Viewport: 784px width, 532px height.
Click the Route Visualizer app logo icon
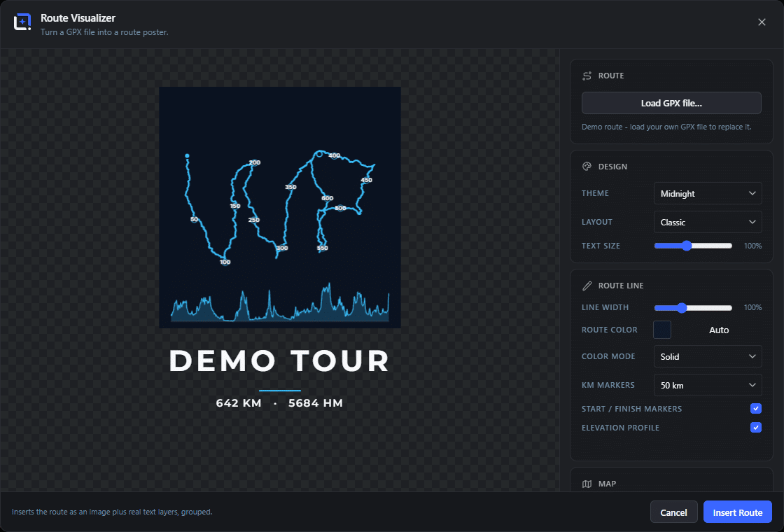(22, 22)
